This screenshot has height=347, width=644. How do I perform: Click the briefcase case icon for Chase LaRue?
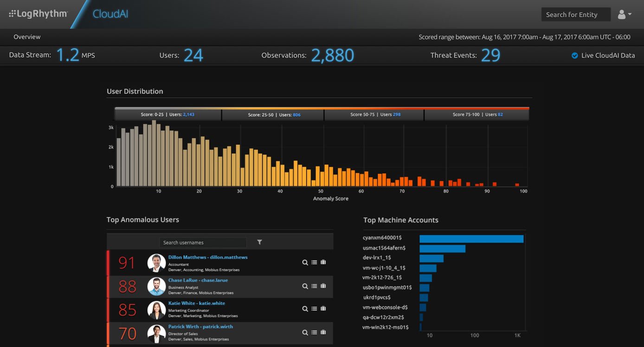[323, 286]
